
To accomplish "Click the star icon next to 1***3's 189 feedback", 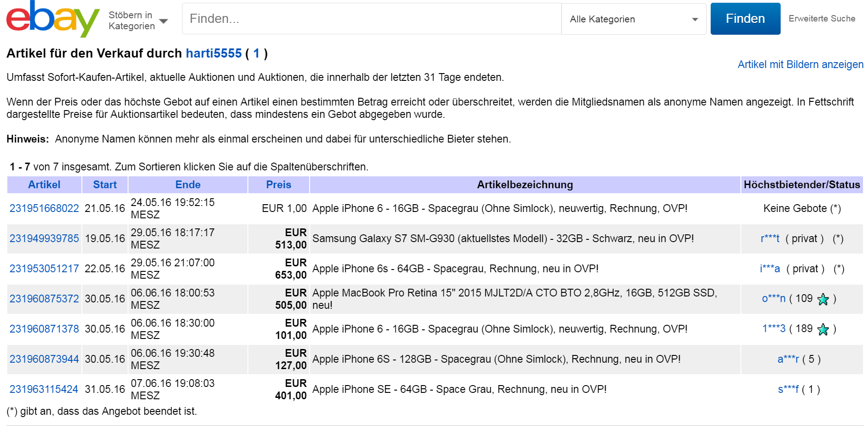I will click(x=823, y=329).
